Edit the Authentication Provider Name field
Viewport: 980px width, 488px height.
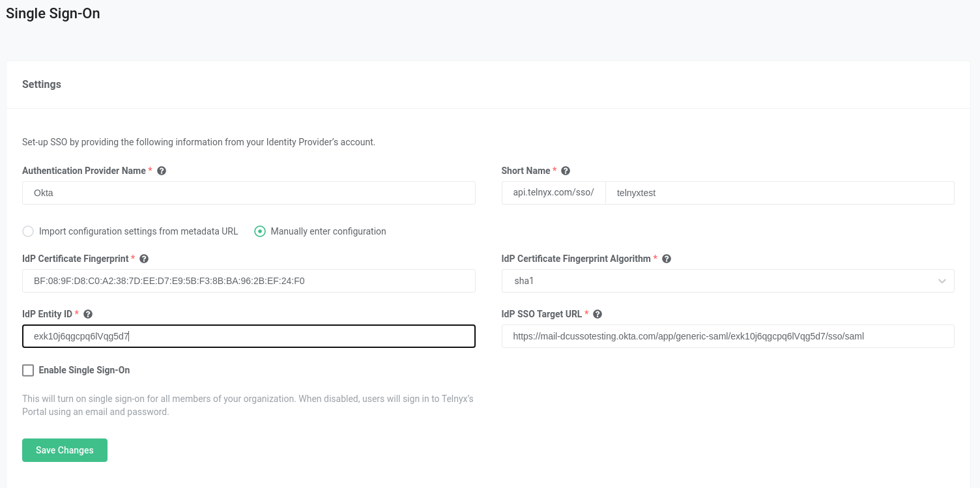[x=249, y=193]
